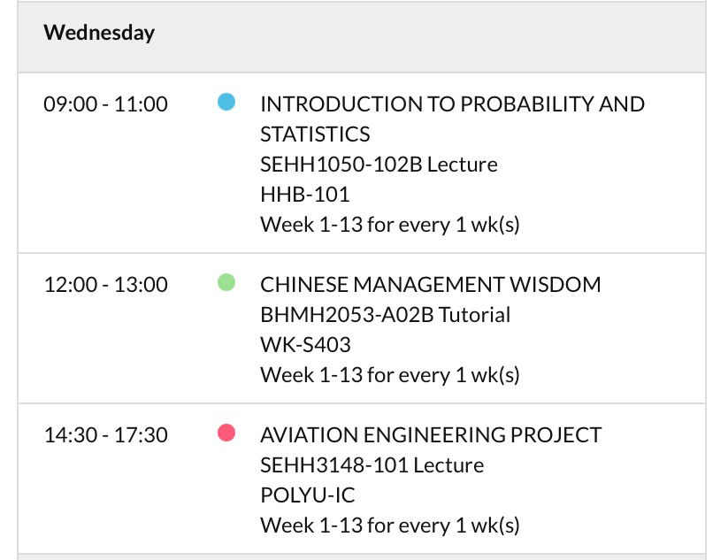This screenshot has width=728, height=560.
Task: Click the HHB-101 room location
Action: pos(304,195)
